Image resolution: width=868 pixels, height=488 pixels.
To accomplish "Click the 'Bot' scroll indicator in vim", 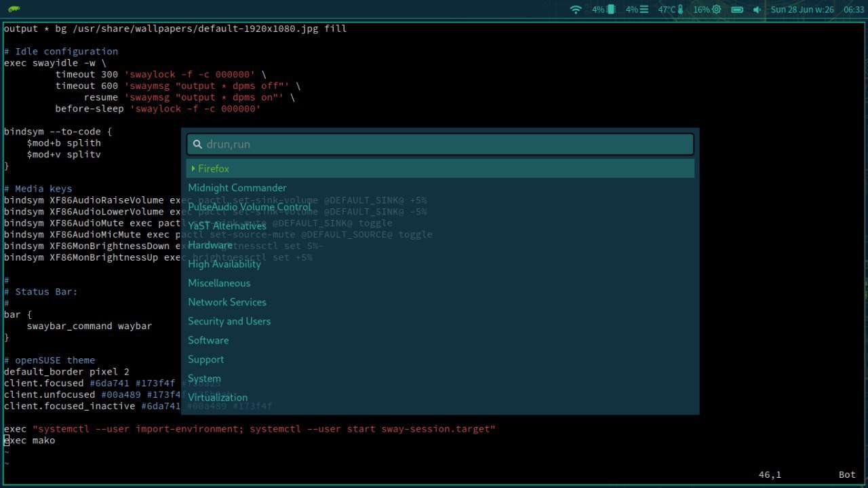I will tap(847, 475).
